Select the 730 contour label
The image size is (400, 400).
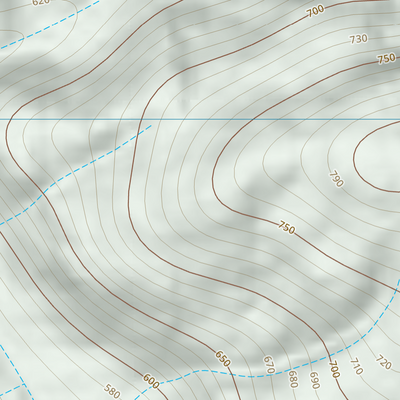coord(359,39)
